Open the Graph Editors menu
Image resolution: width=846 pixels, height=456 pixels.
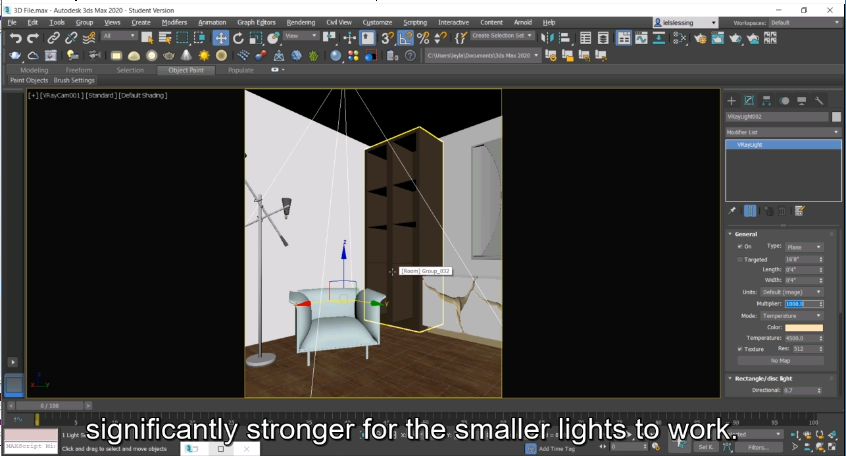click(x=256, y=22)
